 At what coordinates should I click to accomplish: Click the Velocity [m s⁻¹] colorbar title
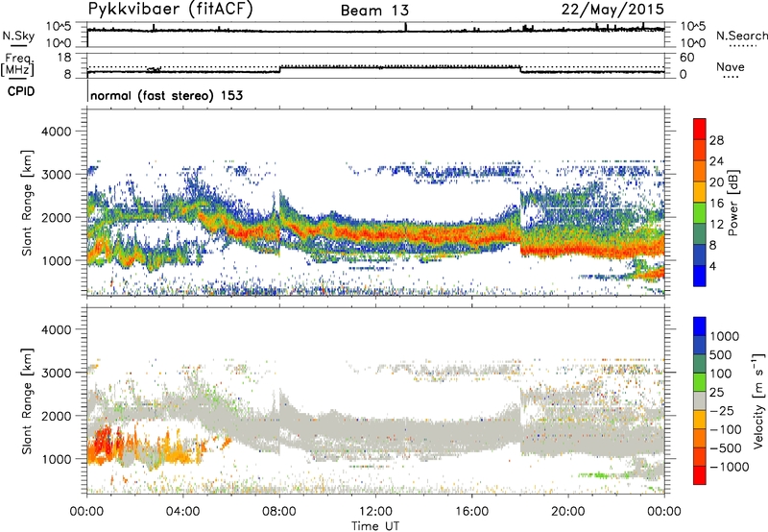[x=758, y=400]
